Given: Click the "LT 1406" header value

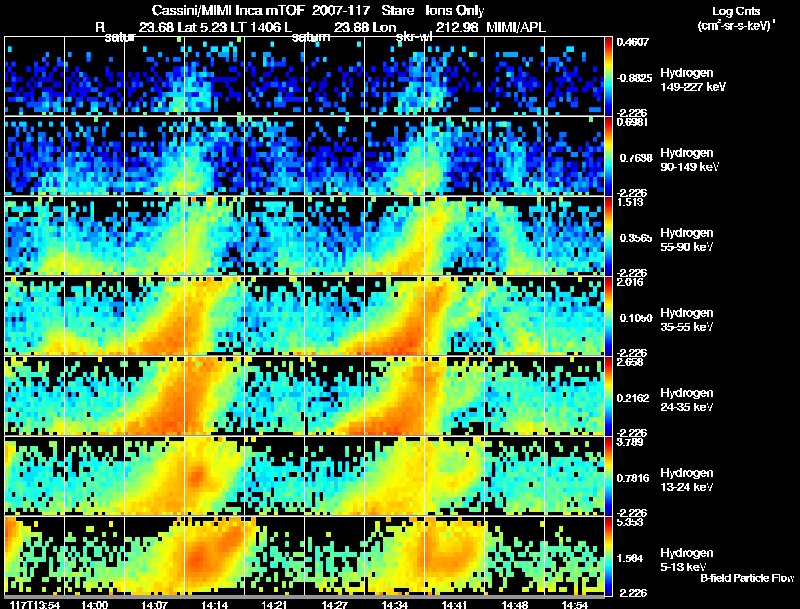Looking at the screenshot, I should tap(257, 27).
